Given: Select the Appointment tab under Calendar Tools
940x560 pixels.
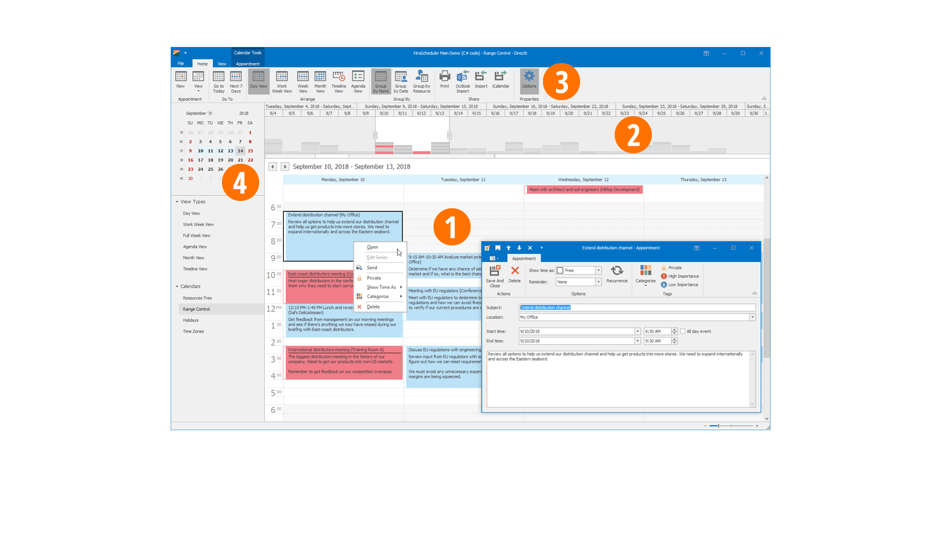Looking at the screenshot, I should (x=247, y=64).
